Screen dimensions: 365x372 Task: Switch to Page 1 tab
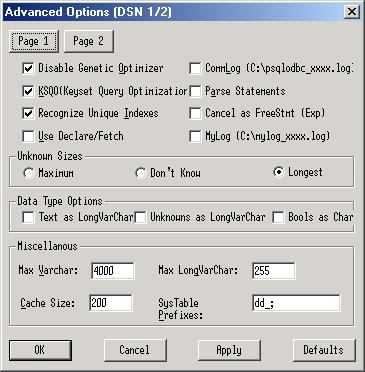[34, 41]
